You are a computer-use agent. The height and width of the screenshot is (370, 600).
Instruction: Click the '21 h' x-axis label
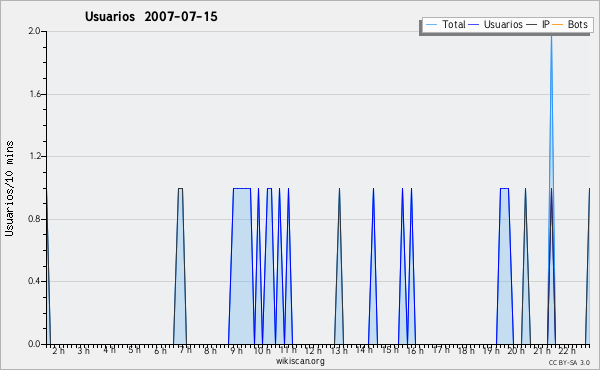543,351
